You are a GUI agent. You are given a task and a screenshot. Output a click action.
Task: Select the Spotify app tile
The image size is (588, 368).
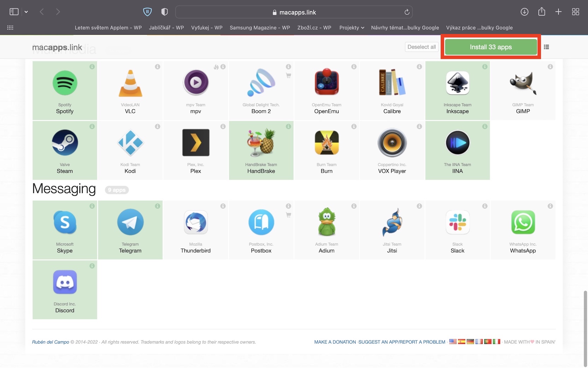tap(65, 91)
